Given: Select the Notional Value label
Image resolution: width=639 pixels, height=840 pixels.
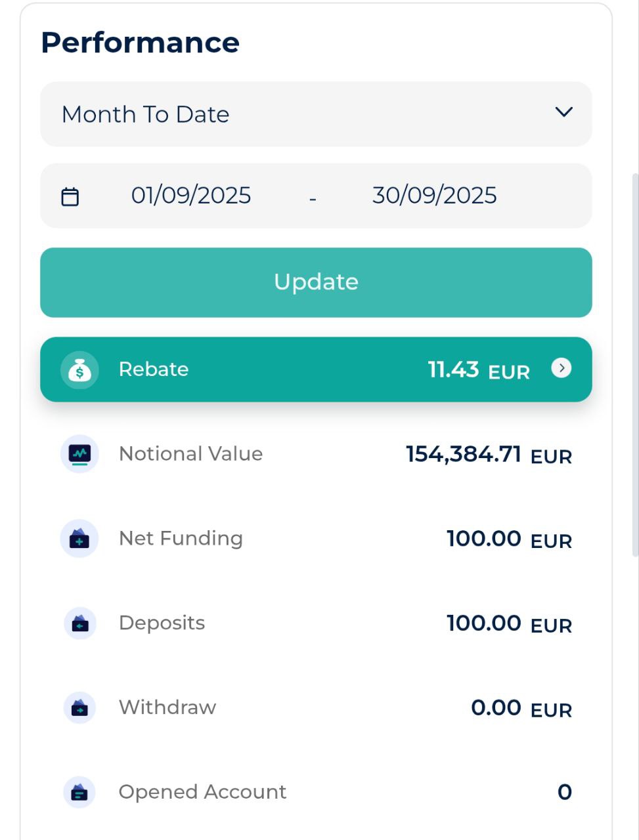Looking at the screenshot, I should tap(190, 454).
